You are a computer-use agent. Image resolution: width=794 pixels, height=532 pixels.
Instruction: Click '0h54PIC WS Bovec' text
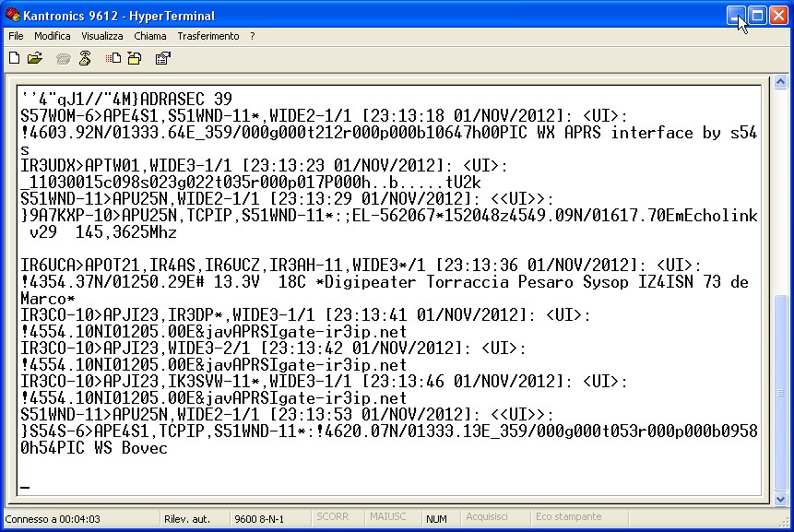[x=94, y=447]
